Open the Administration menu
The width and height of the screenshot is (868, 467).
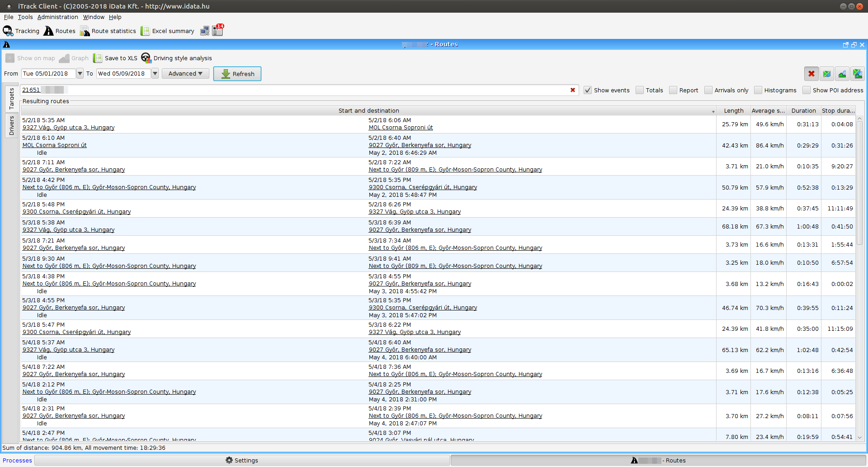click(x=57, y=17)
